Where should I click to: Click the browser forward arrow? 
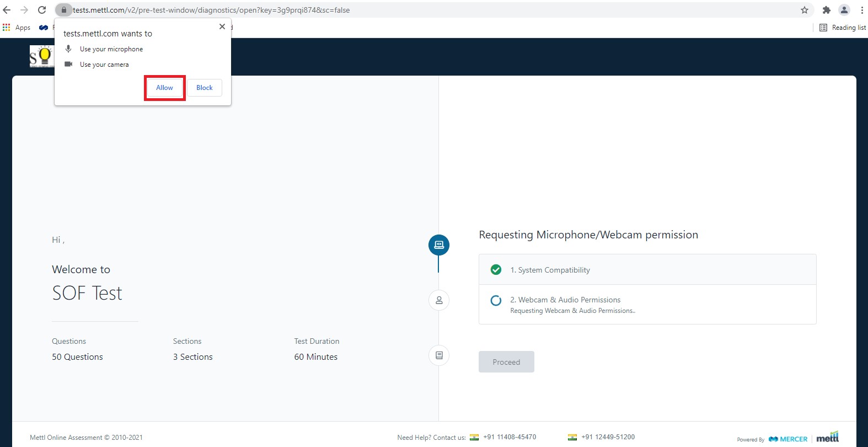click(x=24, y=10)
